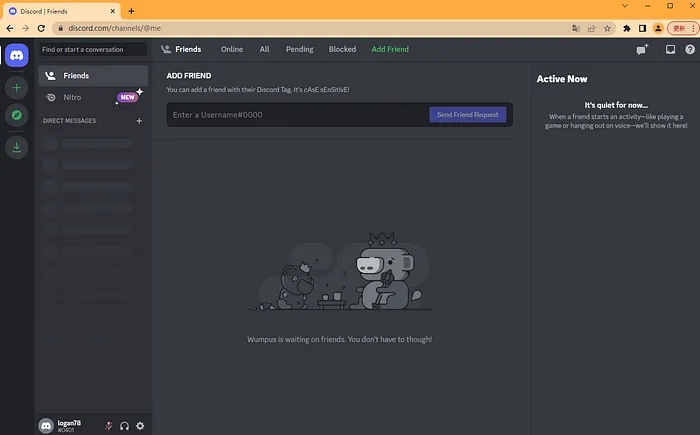Click the Friends sidebar item
Viewport: 700px width, 435px height.
point(93,76)
